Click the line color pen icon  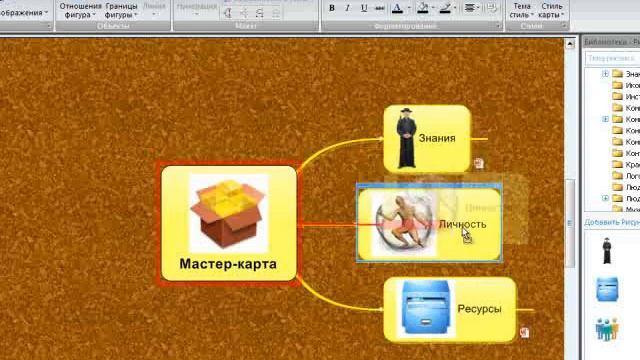coord(445,8)
